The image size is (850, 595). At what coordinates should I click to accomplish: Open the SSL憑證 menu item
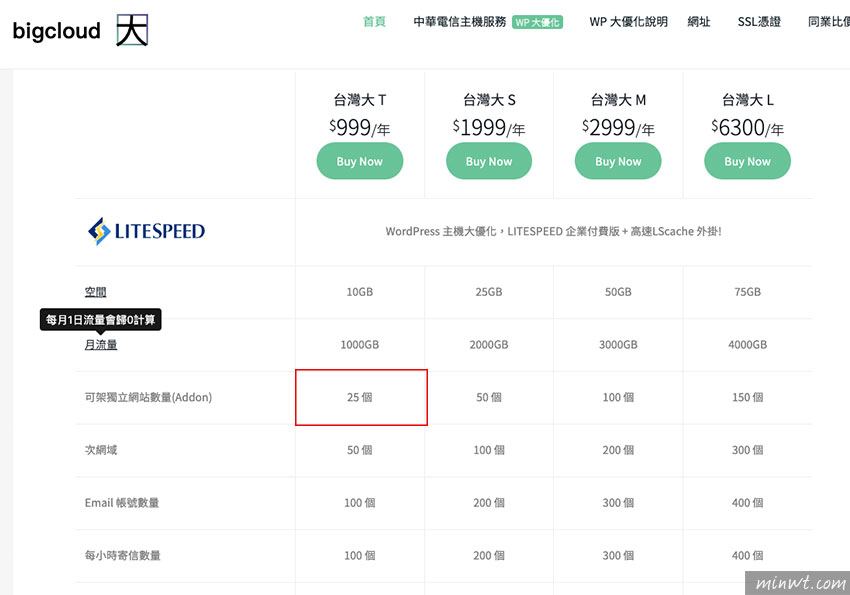click(759, 22)
